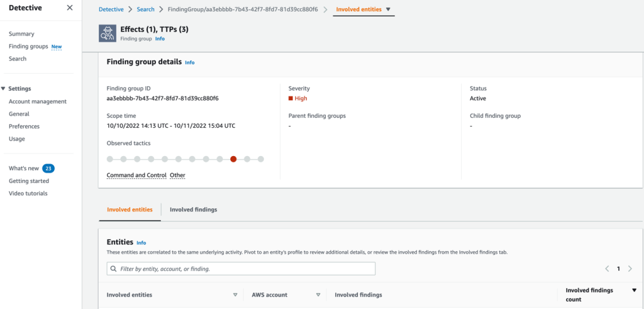Viewport: 644px width, 309px height.
Task: Click the Command and Control tactic label
Action: click(x=136, y=176)
